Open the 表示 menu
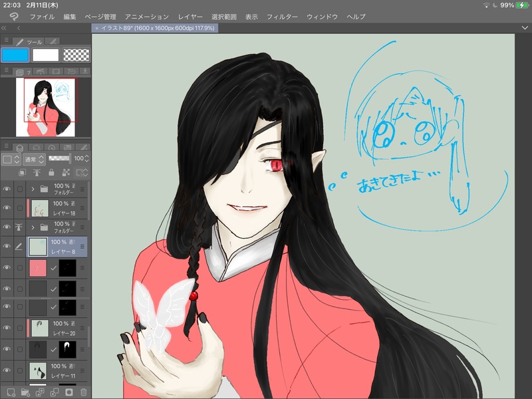 click(251, 17)
